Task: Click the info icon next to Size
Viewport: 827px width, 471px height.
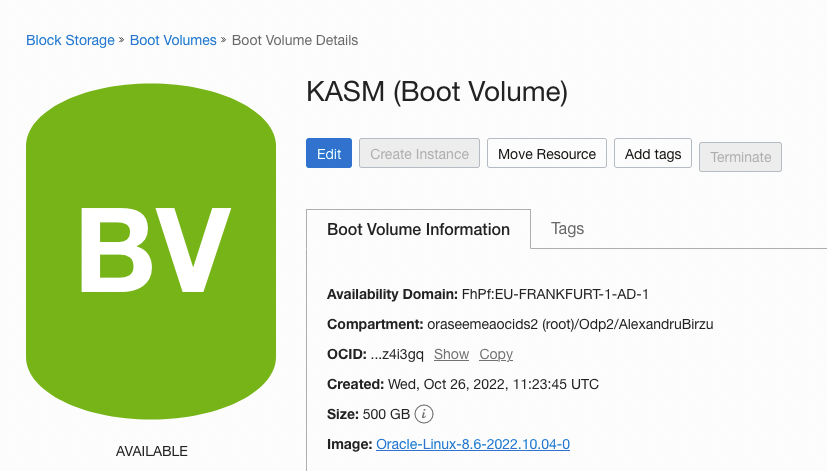Action: [x=423, y=414]
